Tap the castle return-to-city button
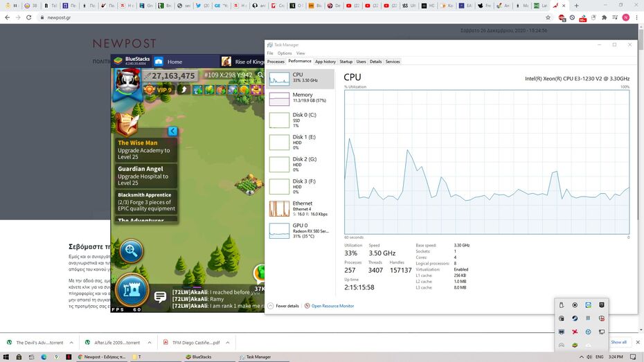Viewport: 644px width, 362px height. click(x=132, y=290)
